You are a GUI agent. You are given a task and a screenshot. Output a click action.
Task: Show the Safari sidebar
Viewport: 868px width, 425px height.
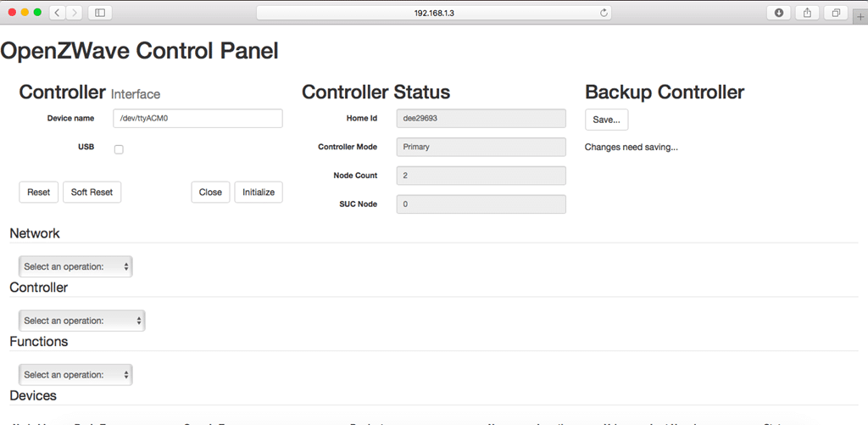coord(100,13)
